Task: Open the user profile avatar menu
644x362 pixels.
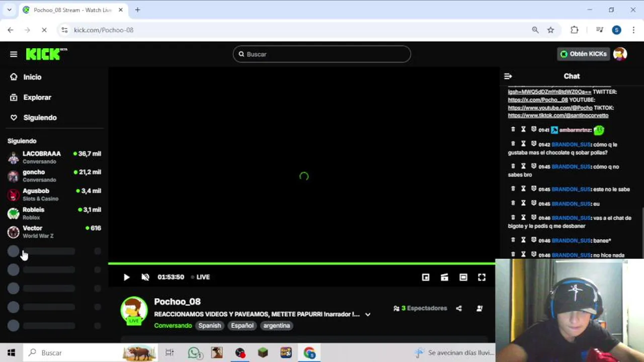Action: (620, 54)
